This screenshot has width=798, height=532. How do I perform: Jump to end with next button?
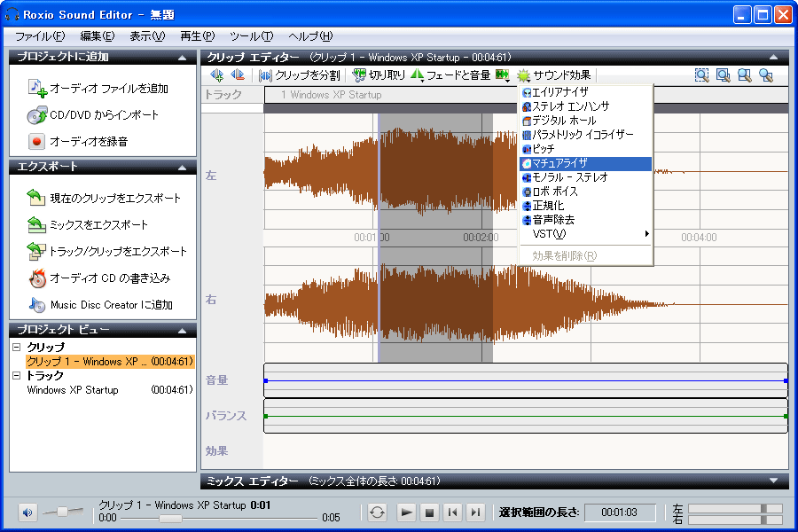coord(475,512)
